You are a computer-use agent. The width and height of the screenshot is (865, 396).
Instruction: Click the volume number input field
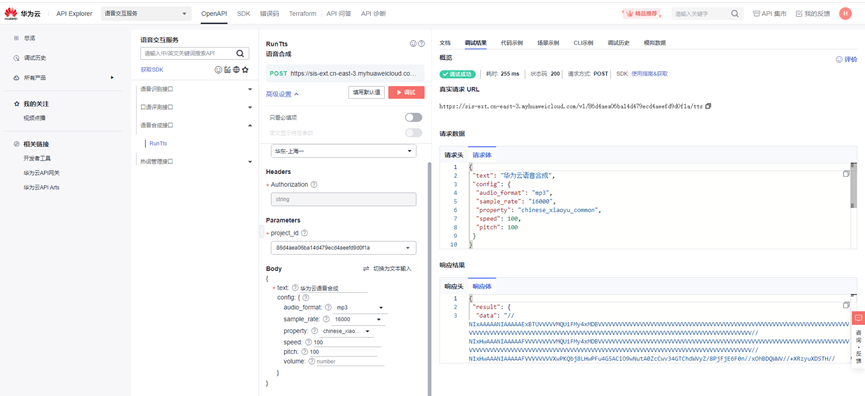point(350,361)
